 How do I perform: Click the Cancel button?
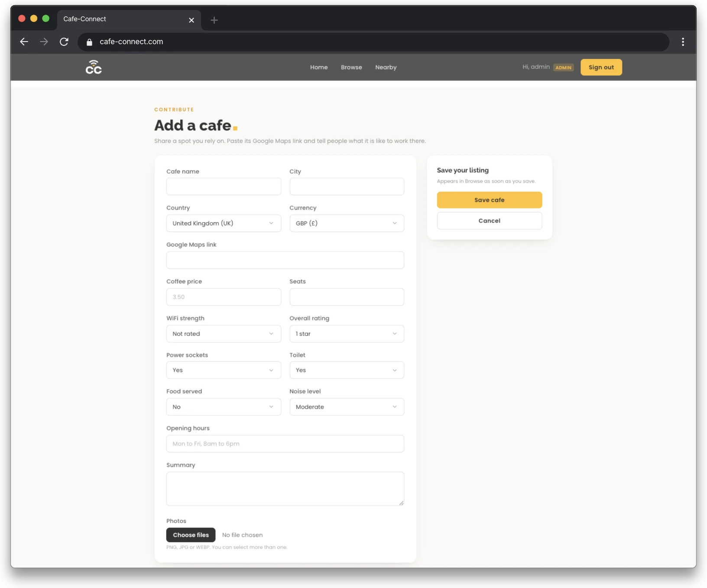coord(489,221)
